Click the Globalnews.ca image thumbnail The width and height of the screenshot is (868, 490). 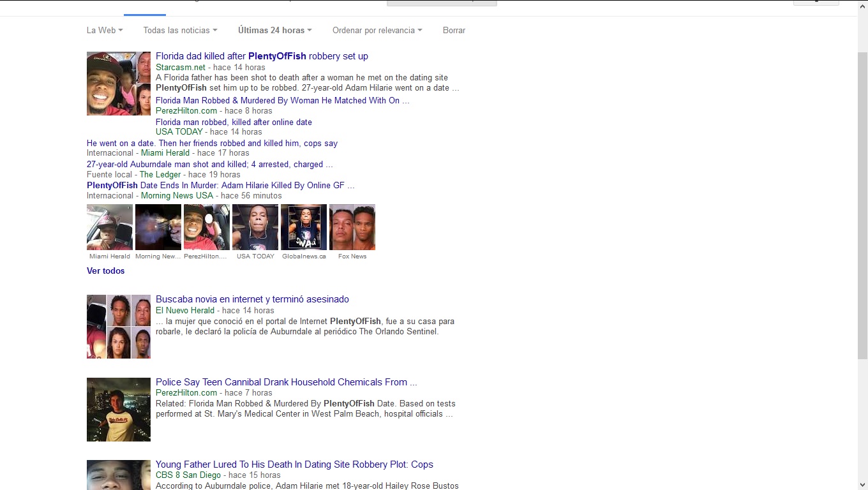pyautogui.click(x=304, y=227)
